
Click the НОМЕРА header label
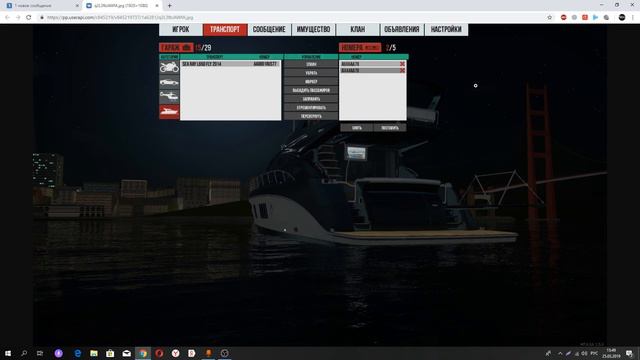pyautogui.click(x=360, y=48)
